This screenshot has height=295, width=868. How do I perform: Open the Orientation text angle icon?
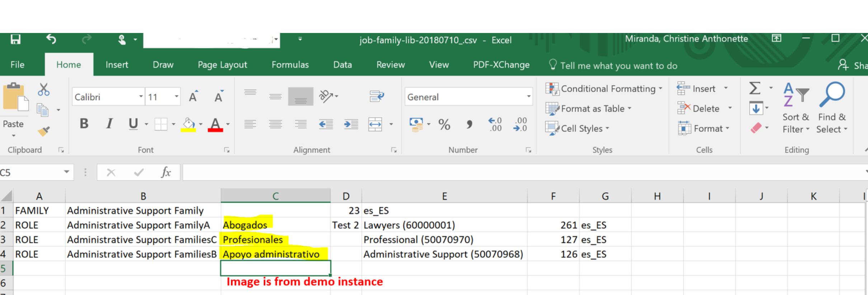tap(326, 96)
